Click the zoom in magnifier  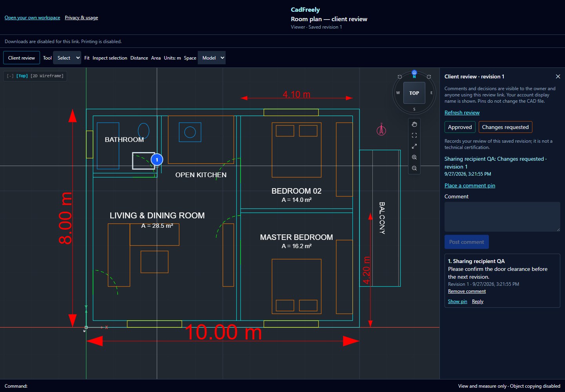pyautogui.click(x=414, y=157)
